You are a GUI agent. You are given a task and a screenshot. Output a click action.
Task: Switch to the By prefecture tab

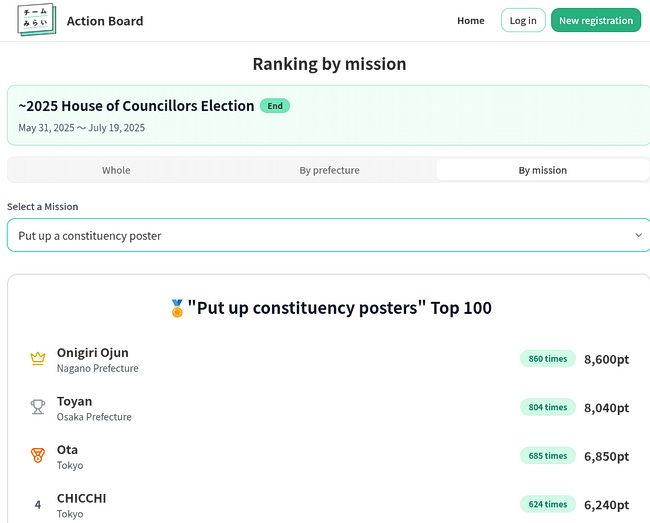pos(329,170)
